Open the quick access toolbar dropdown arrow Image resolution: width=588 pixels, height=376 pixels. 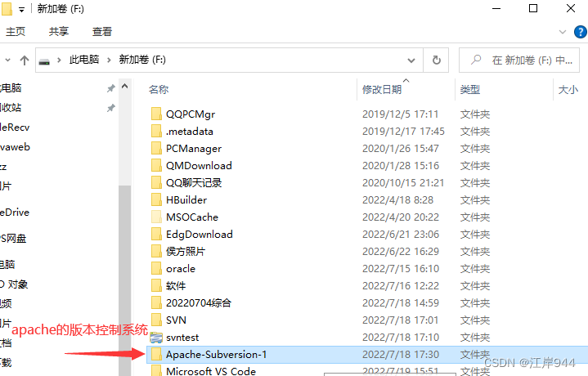click(22, 10)
